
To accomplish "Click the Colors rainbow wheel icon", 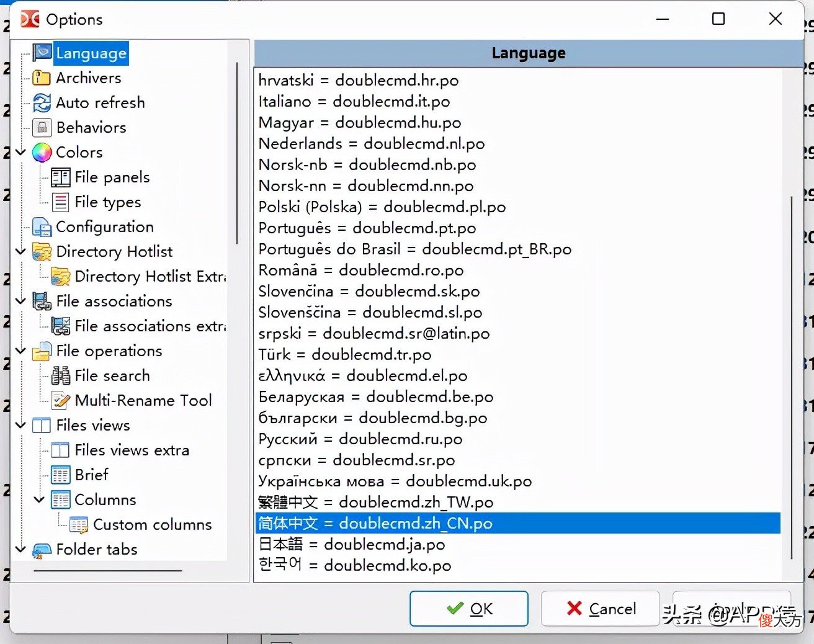I will click(42, 152).
